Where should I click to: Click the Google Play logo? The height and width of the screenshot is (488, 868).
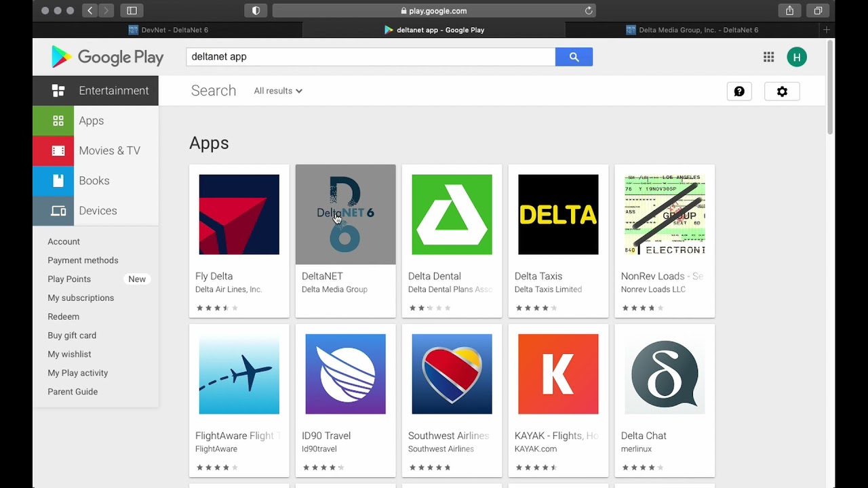pos(107,57)
